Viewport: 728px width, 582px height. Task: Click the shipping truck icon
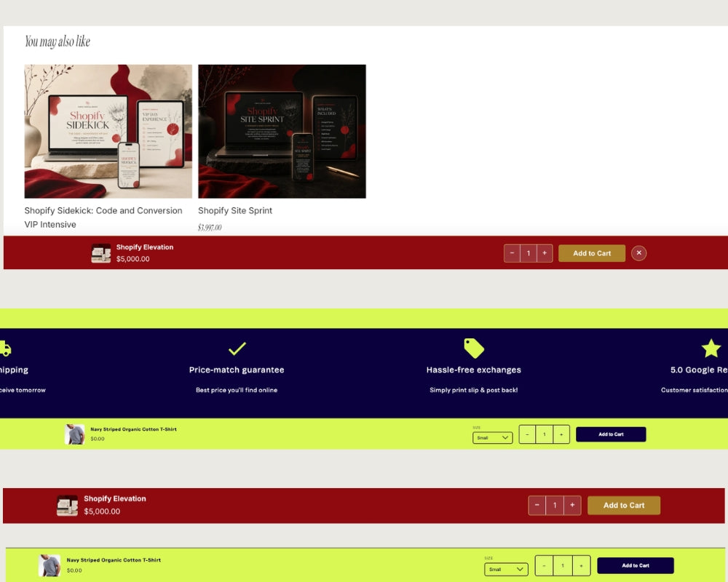(x=5, y=348)
